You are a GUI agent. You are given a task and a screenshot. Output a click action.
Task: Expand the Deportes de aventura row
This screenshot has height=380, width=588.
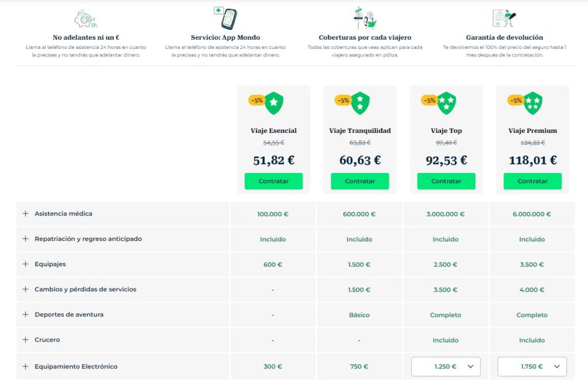(25, 315)
